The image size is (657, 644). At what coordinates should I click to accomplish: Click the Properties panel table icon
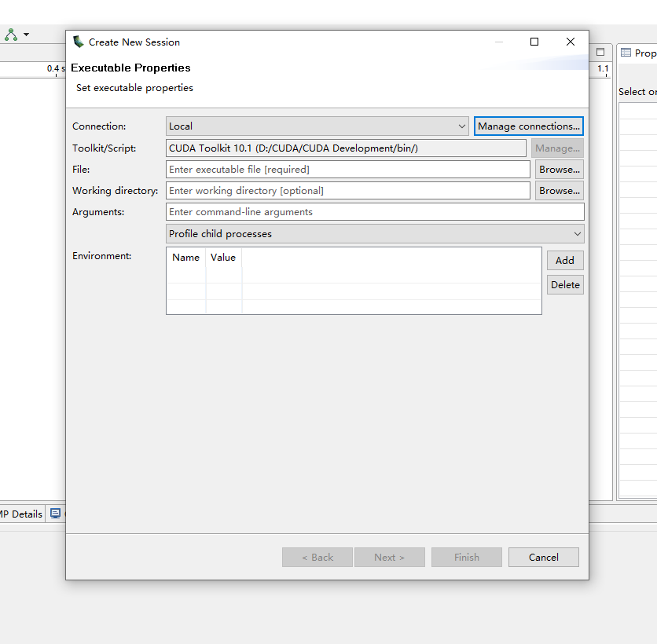click(x=625, y=53)
